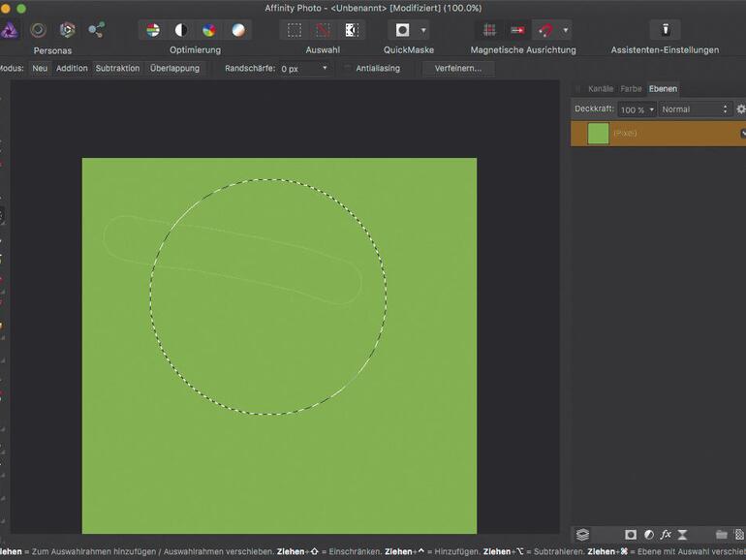Toggle magnetic snapping magnet icon
Viewport: 746px width, 560px height.
pyautogui.click(x=545, y=30)
